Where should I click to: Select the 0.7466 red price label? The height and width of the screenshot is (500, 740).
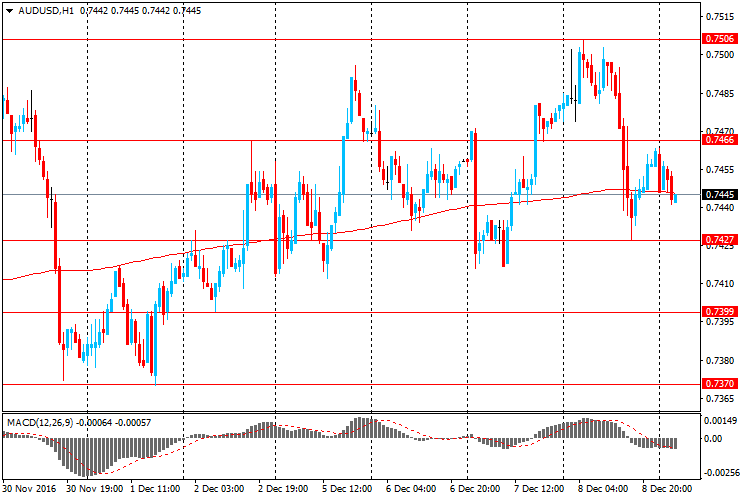point(721,141)
